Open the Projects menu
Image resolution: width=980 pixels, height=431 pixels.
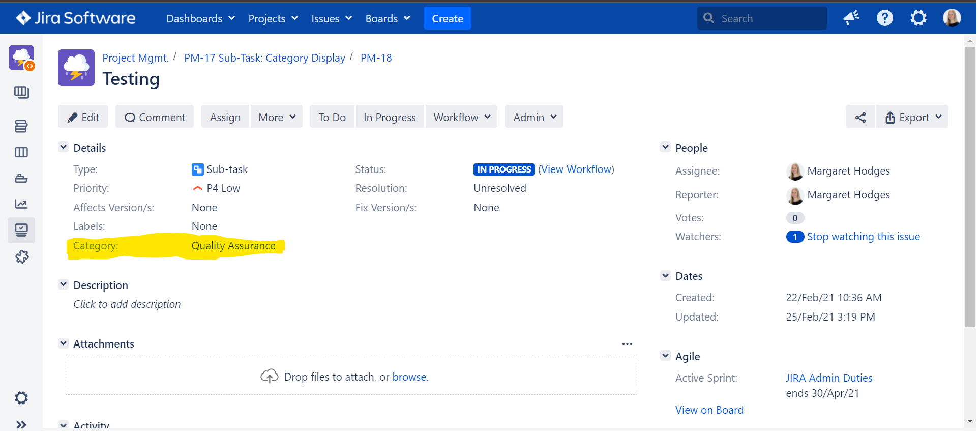(x=273, y=19)
